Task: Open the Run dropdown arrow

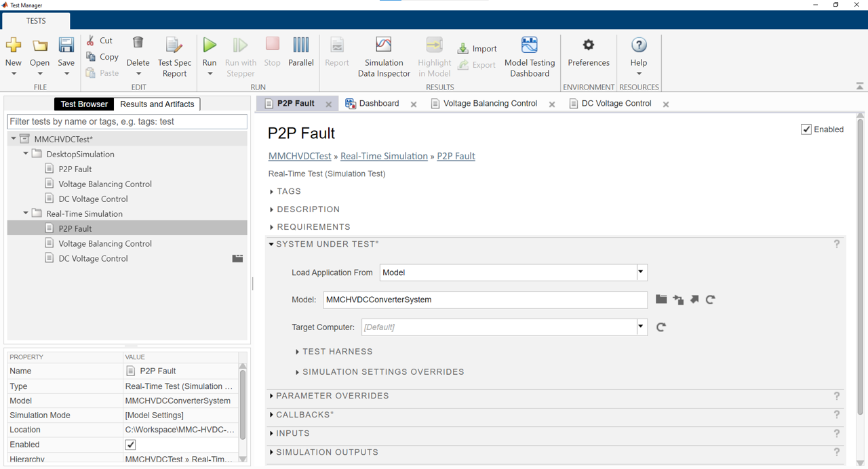Action: 210,74
